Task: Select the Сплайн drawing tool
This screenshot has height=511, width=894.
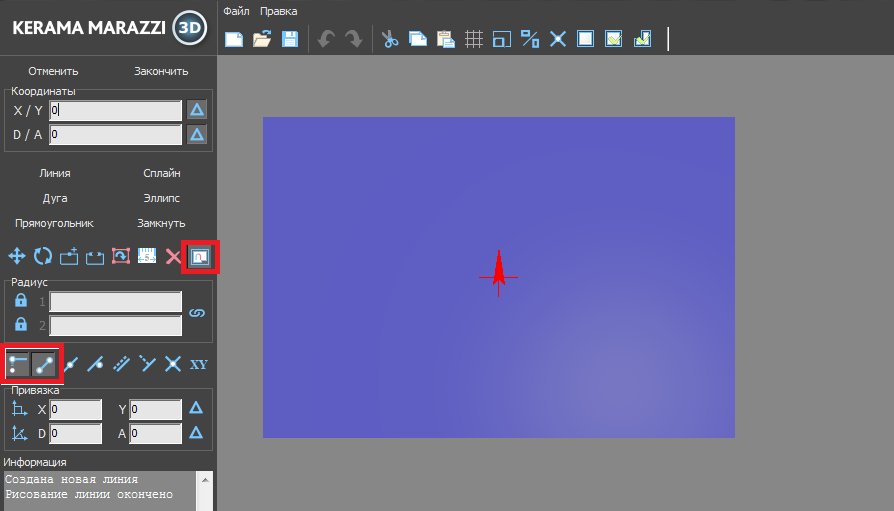Action: (x=162, y=173)
